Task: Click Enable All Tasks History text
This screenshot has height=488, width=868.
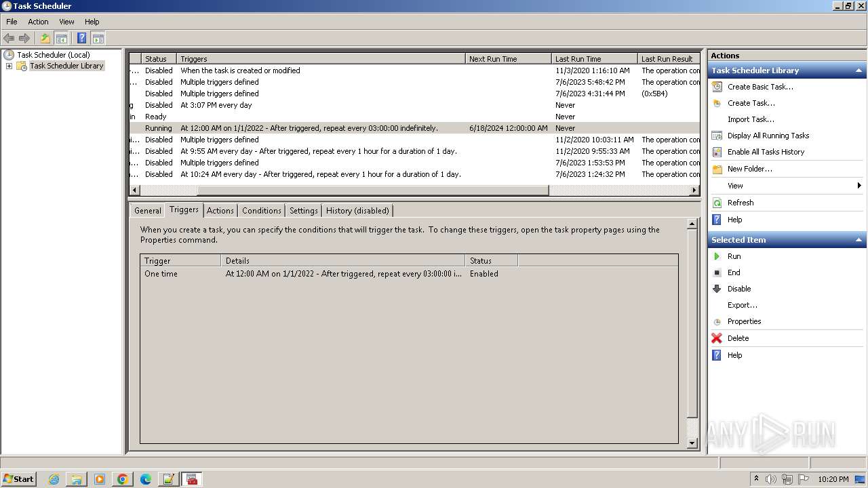Action: pos(766,152)
